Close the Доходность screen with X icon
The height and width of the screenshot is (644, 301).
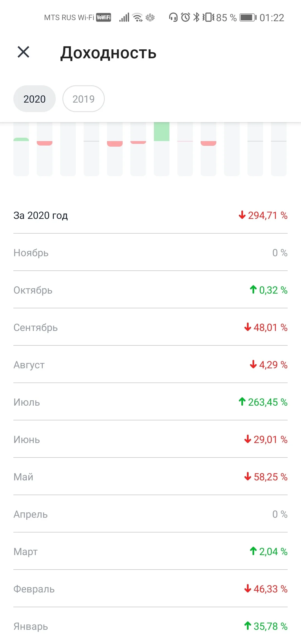(x=23, y=52)
